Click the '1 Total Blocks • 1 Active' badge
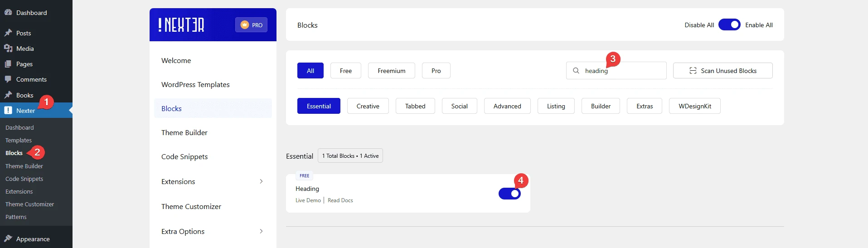This screenshot has width=868, height=248. coord(350,156)
